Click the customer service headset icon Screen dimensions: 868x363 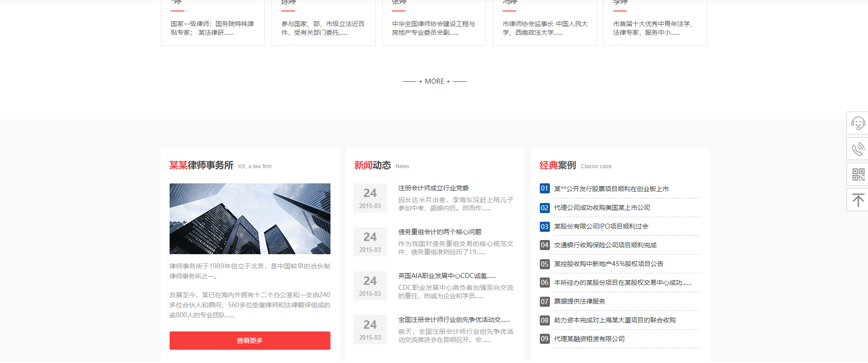coord(857,123)
